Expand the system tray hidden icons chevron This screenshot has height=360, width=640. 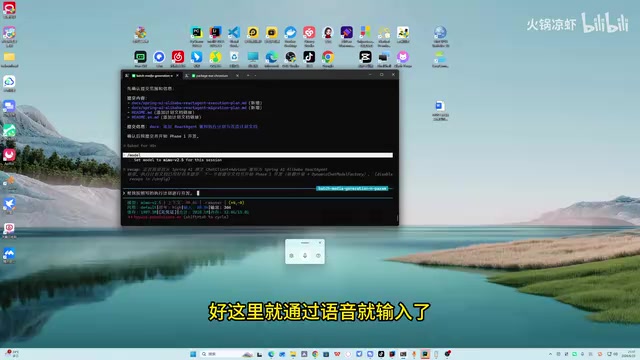[x=550, y=354]
